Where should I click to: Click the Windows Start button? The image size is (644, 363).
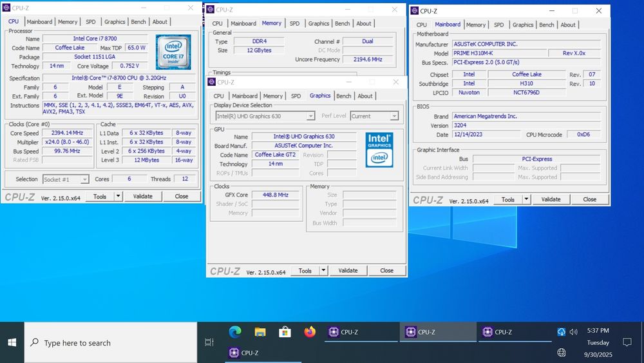(12, 342)
